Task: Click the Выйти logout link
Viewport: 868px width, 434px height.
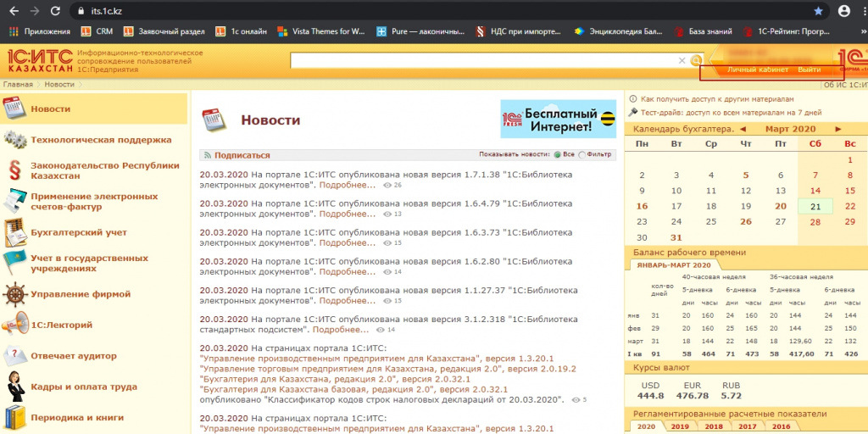Action: [809, 70]
